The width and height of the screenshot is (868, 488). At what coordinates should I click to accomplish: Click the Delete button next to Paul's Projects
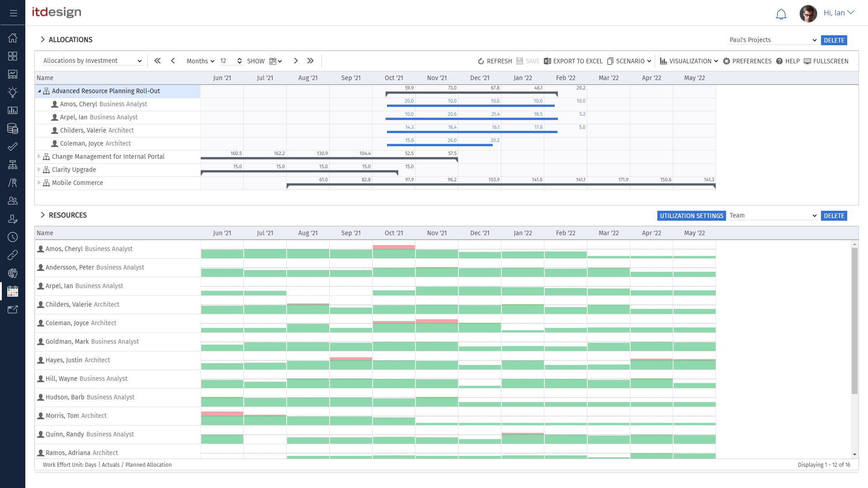click(x=834, y=40)
